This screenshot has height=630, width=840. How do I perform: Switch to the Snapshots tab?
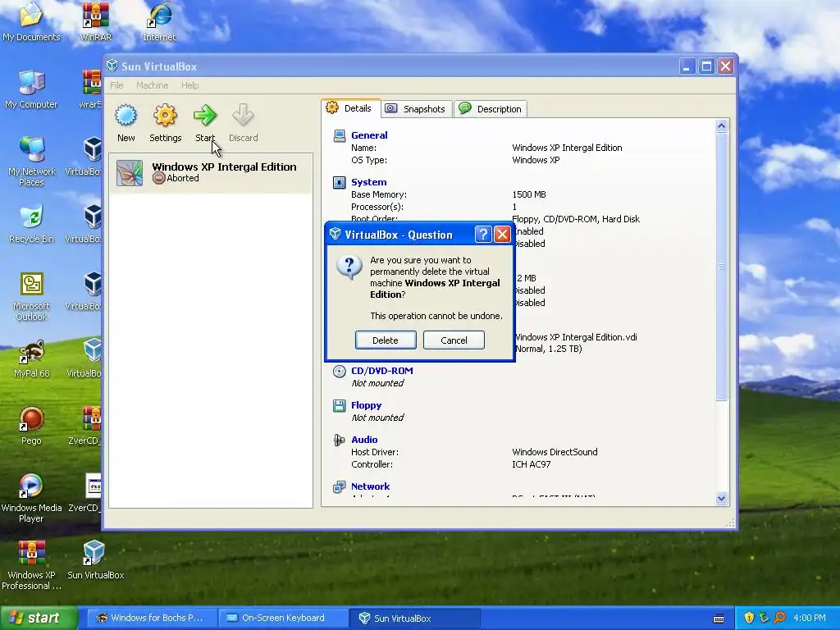[417, 109]
